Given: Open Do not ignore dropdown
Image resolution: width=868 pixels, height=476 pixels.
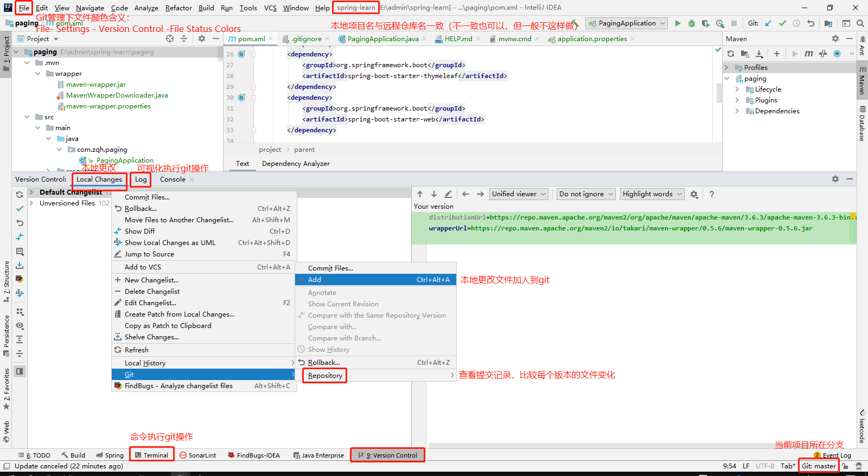Looking at the screenshot, I should 586,194.
